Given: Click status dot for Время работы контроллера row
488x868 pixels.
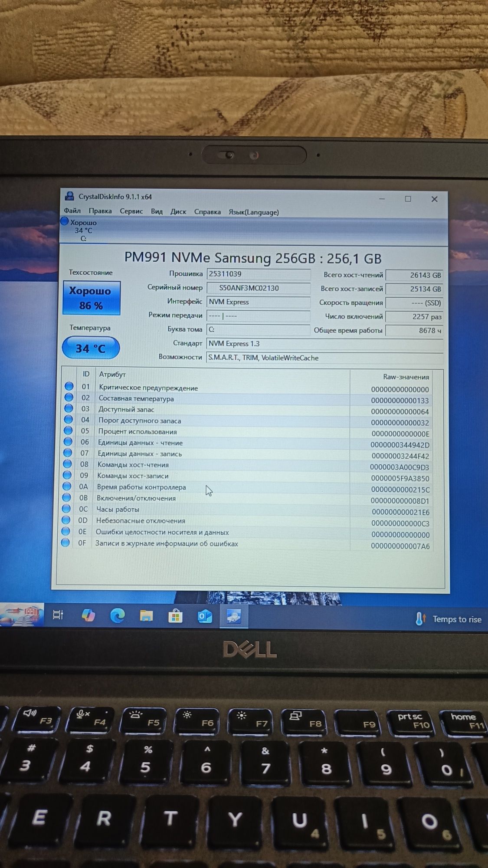Looking at the screenshot, I should [x=67, y=486].
